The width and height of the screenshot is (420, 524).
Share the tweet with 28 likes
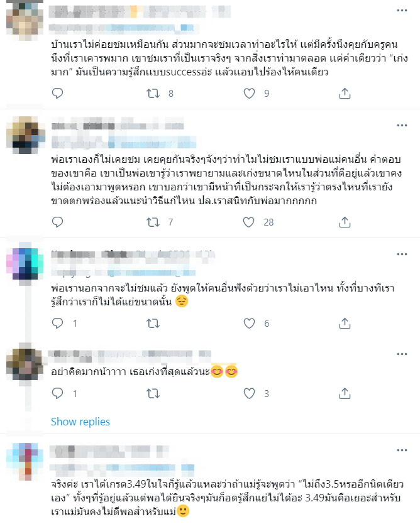click(x=345, y=222)
